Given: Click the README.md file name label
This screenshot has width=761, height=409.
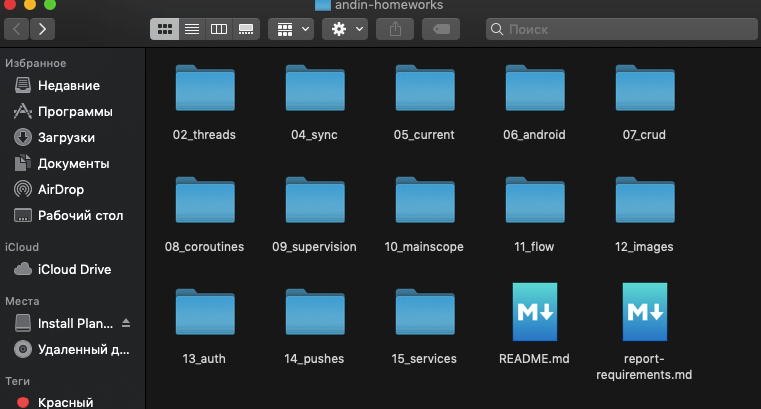Looking at the screenshot, I should [534, 359].
